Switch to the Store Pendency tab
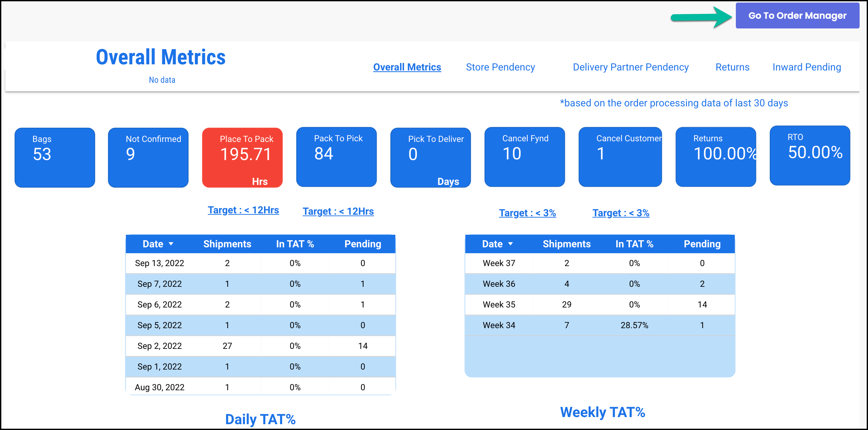This screenshot has width=868, height=430. click(x=500, y=67)
